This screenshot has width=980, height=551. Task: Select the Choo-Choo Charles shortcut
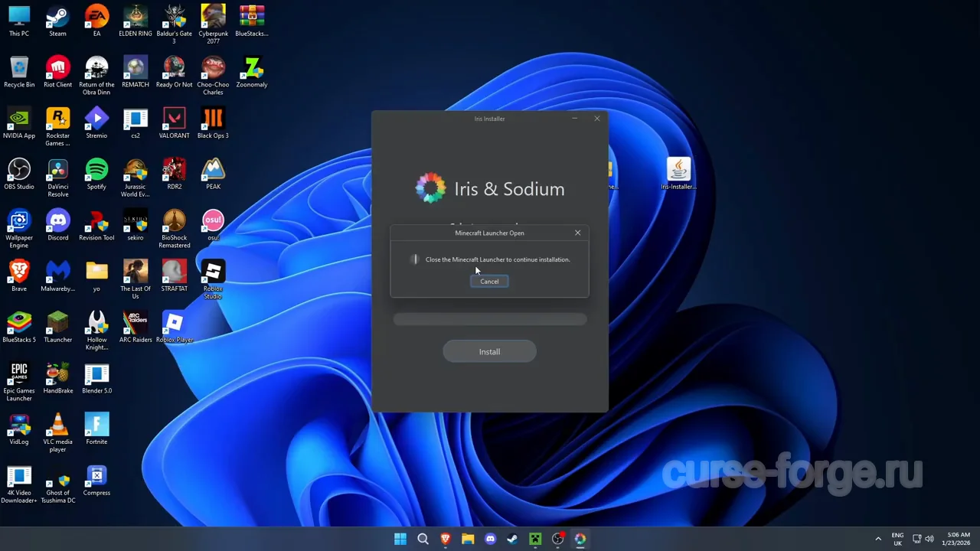[x=213, y=76]
